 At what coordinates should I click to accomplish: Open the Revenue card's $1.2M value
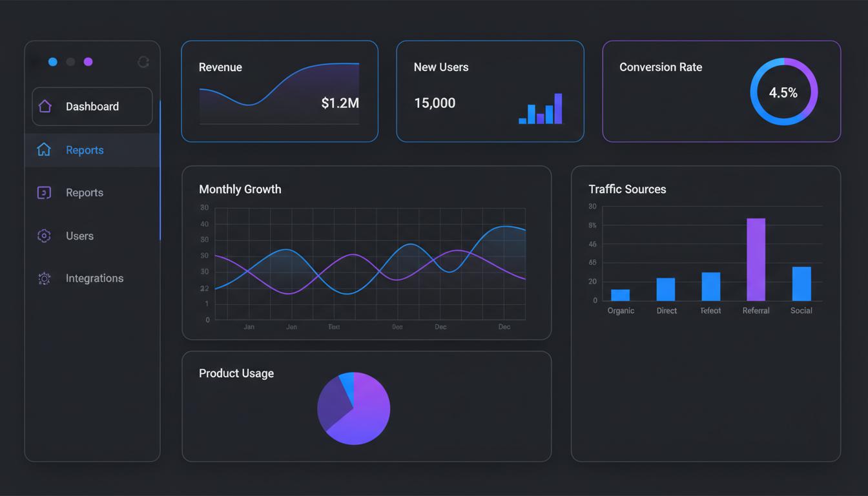(340, 103)
